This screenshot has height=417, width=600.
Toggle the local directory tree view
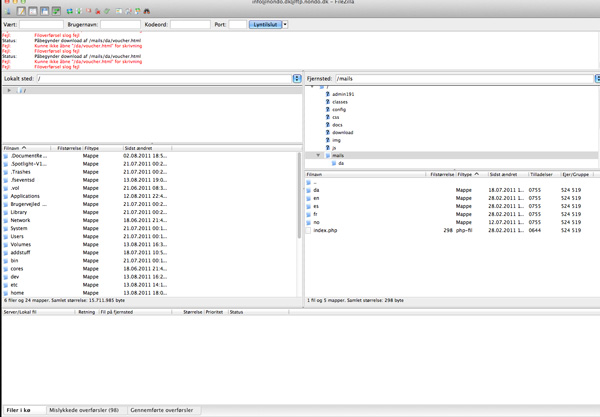pos(33,11)
